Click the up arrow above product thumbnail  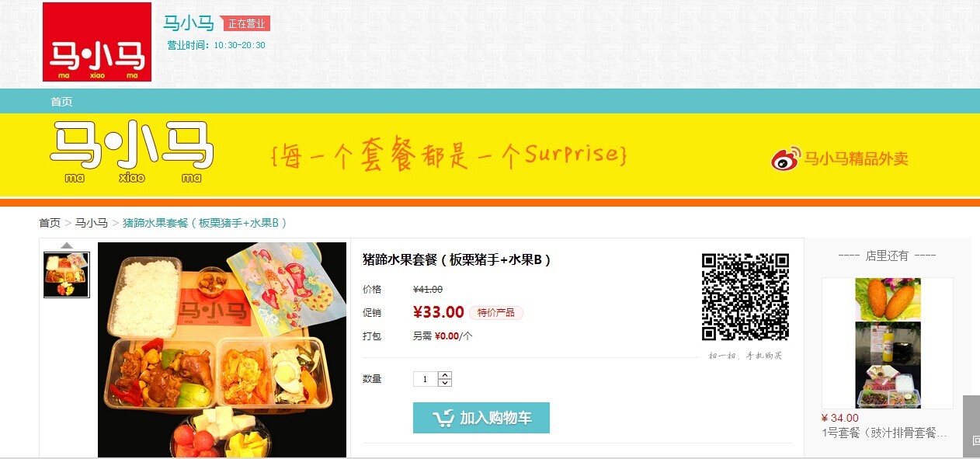(x=67, y=245)
